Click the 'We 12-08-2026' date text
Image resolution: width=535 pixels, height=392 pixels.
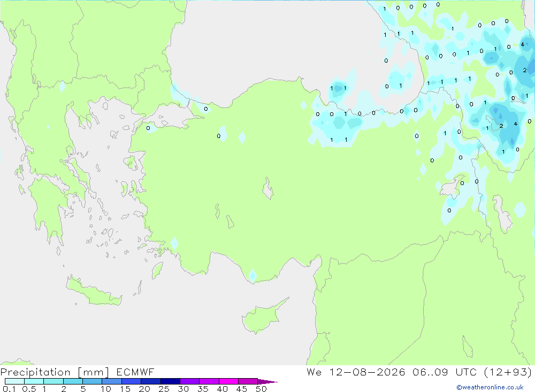coord(356,372)
